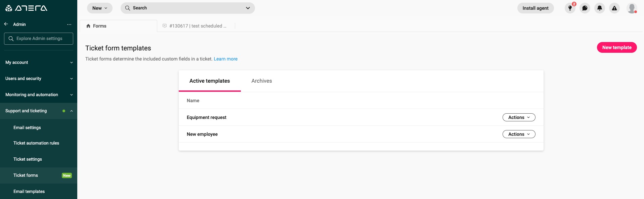Switch to the Archives tab

261,81
